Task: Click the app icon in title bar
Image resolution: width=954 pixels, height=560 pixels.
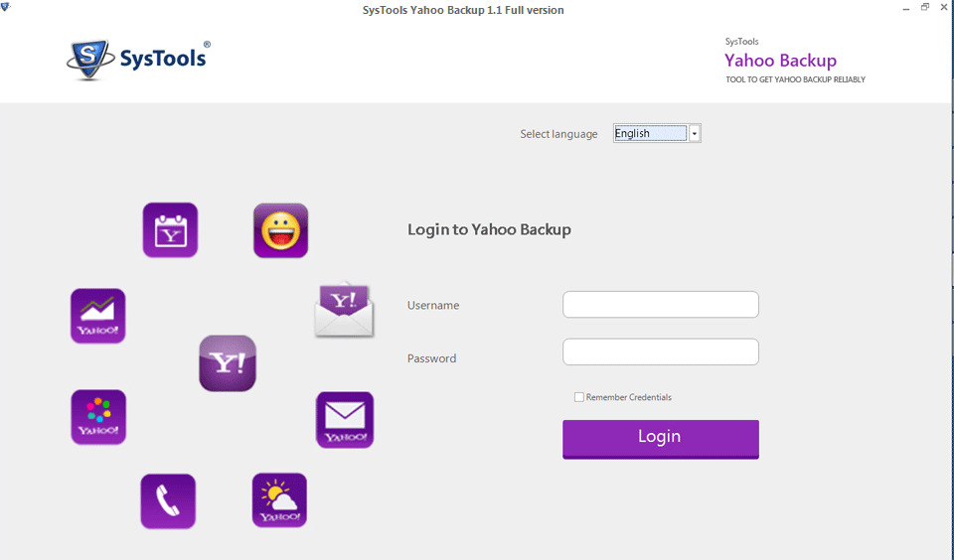Action: pyautogui.click(x=6, y=7)
